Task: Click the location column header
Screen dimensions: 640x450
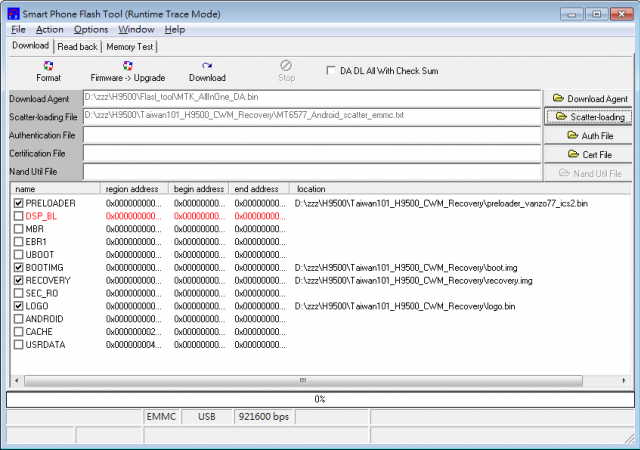Action: [x=460, y=189]
